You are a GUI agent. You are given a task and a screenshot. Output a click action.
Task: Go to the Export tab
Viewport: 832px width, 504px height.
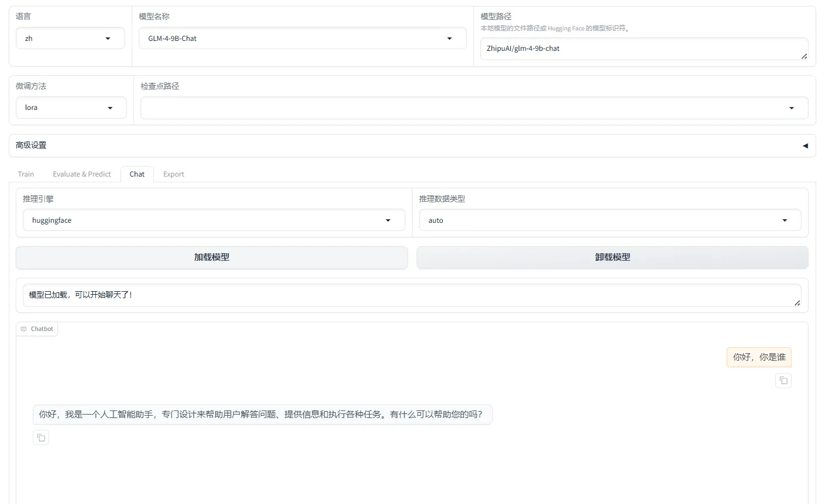[173, 174]
